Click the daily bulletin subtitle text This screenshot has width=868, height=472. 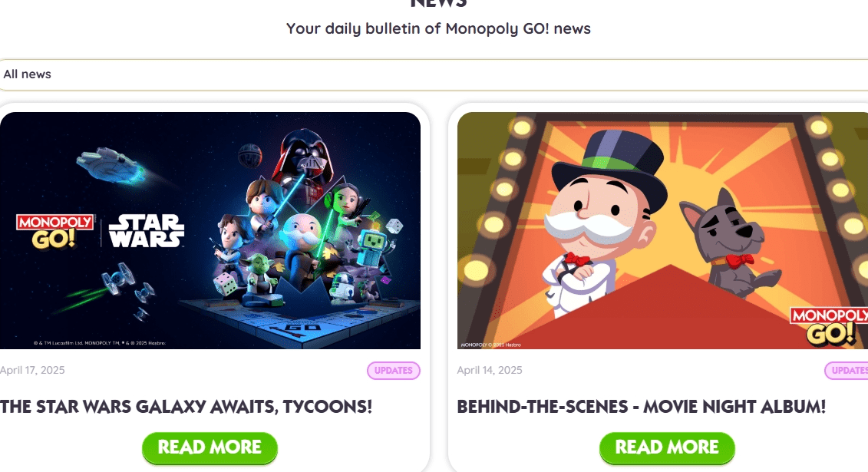pos(438,28)
